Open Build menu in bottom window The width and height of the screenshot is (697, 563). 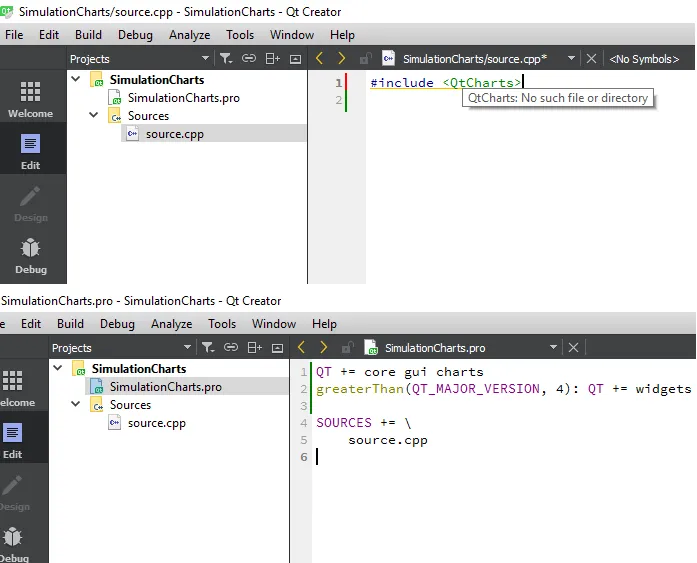click(x=70, y=323)
